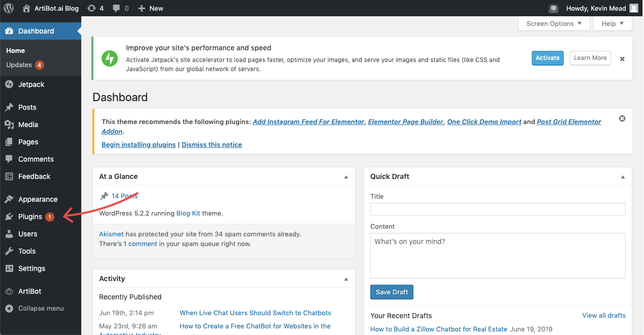The height and width of the screenshot is (335, 644).
Task: Click the Settings sliders icon in sidebar
Action: click(x=9, y=268)
